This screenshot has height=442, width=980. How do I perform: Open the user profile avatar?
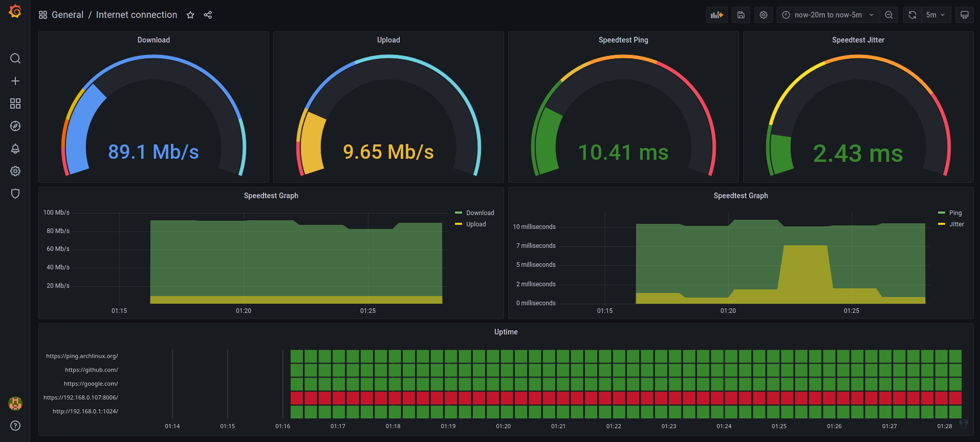coord(15,404)
